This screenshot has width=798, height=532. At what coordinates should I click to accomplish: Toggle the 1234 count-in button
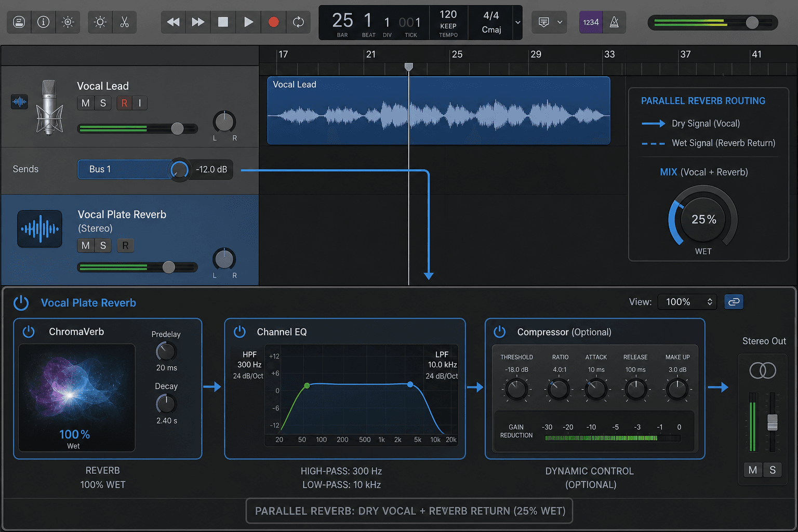[x=591, y=22]
